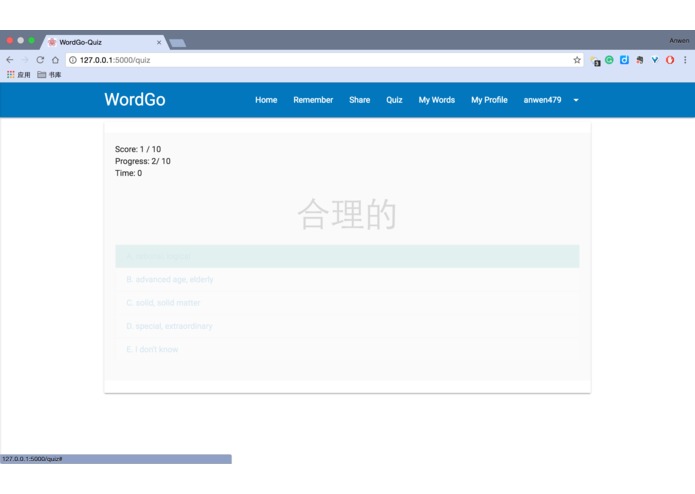Viewport: 695px width, 494px height.
Task: Click the red Opera extension icon
Action: [x=670, y=60]
